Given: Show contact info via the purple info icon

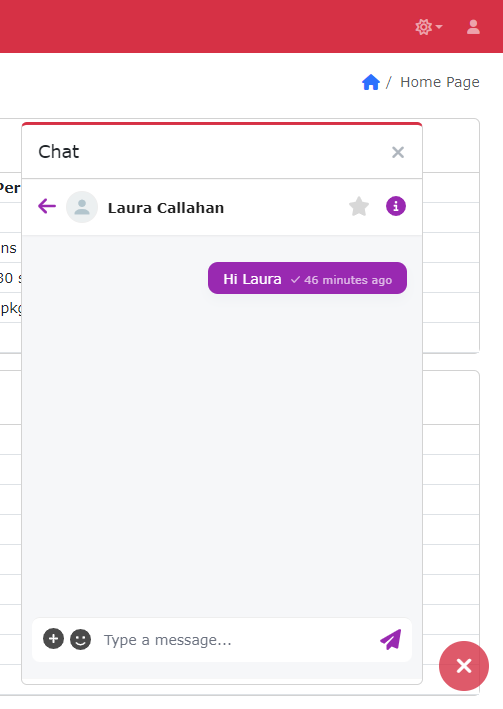Looking at the screenshot, I should tap(396, 206).
